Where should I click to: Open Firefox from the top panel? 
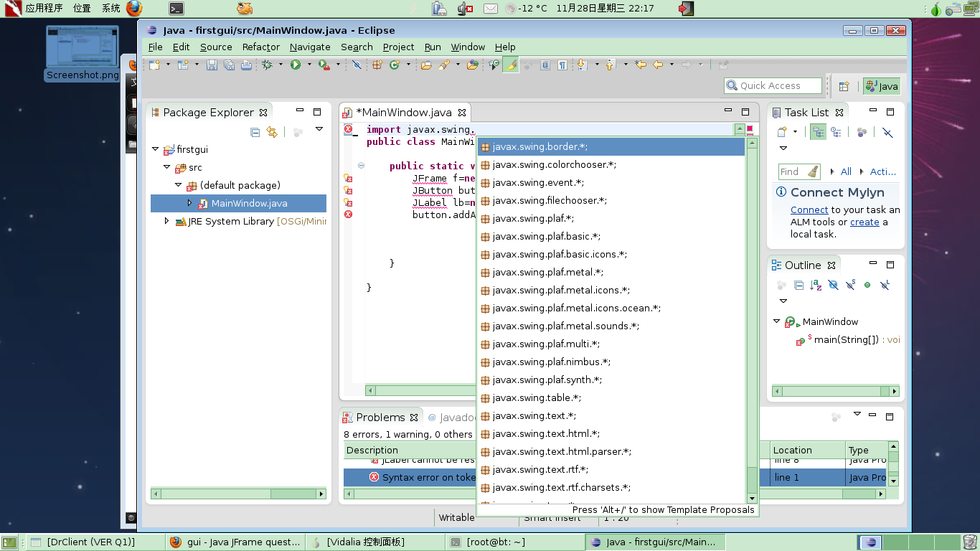tap(134, 9)
